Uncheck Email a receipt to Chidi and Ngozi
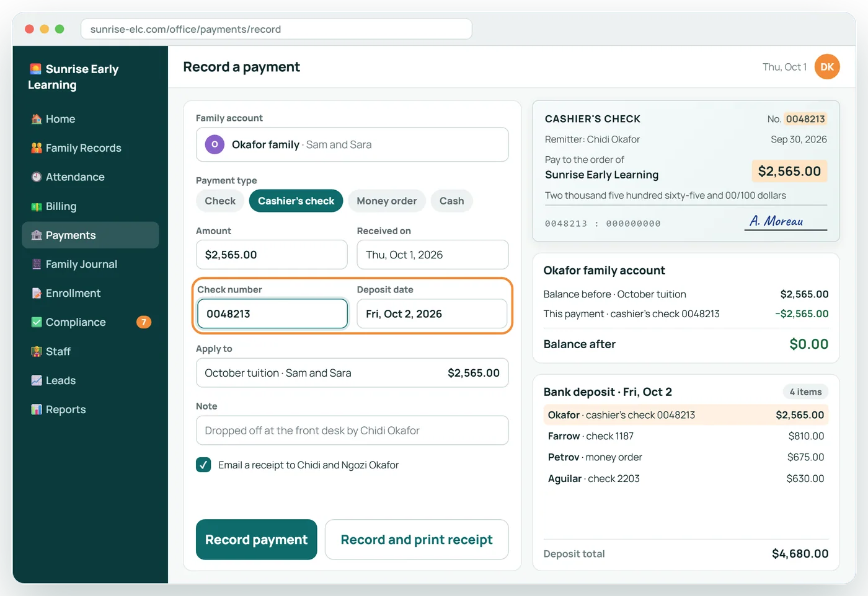868x596 pixels. click(203, 465)
